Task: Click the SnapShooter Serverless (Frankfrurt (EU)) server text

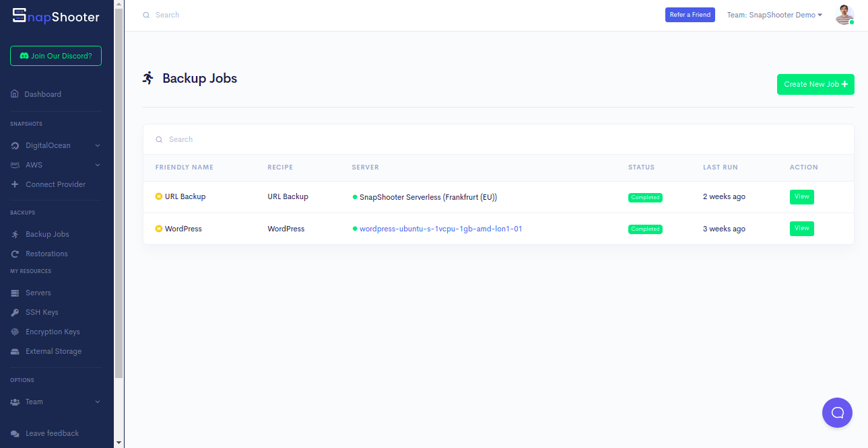Action: [x=428, y=197]
